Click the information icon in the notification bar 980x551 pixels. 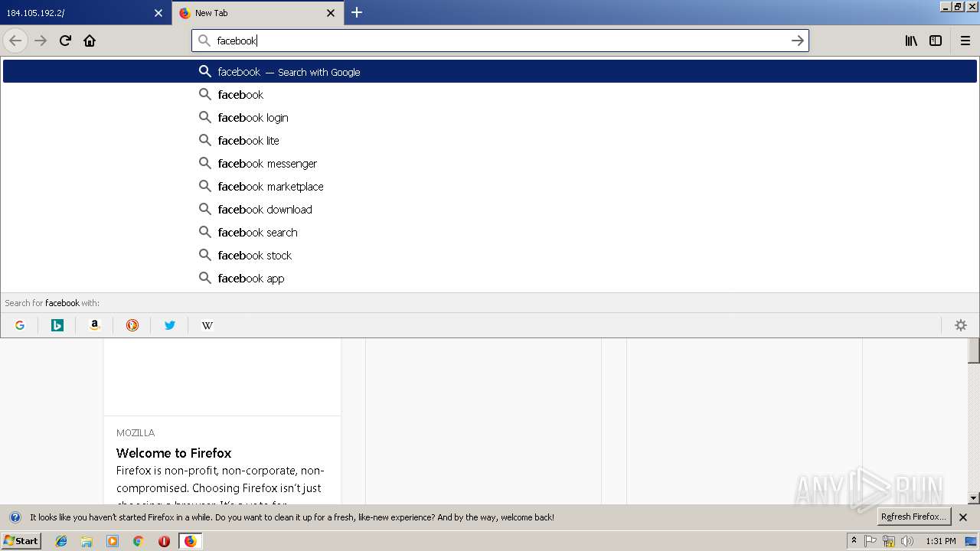tap(15, 517)
